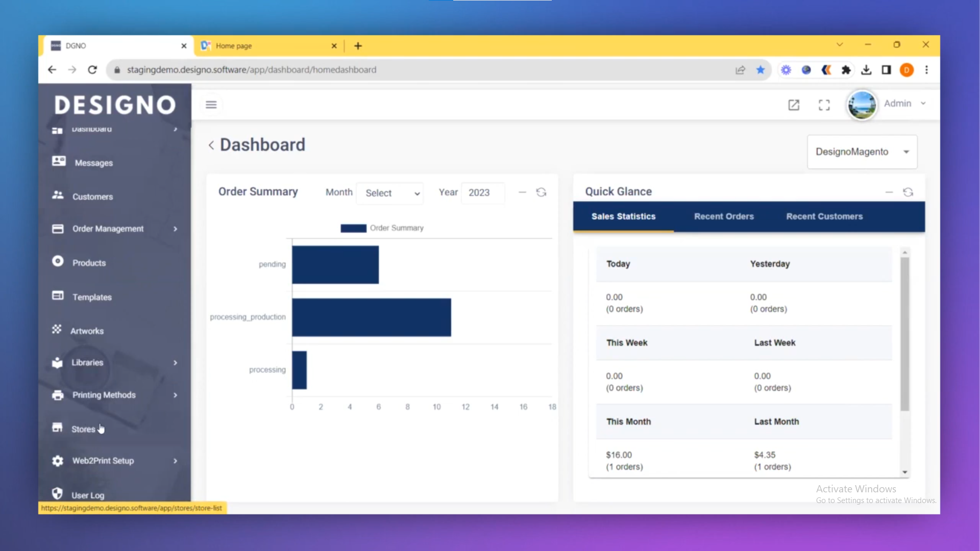The image size is (980, 551).
Task: Click the Year 2023 input field
Action: [482, 193]
